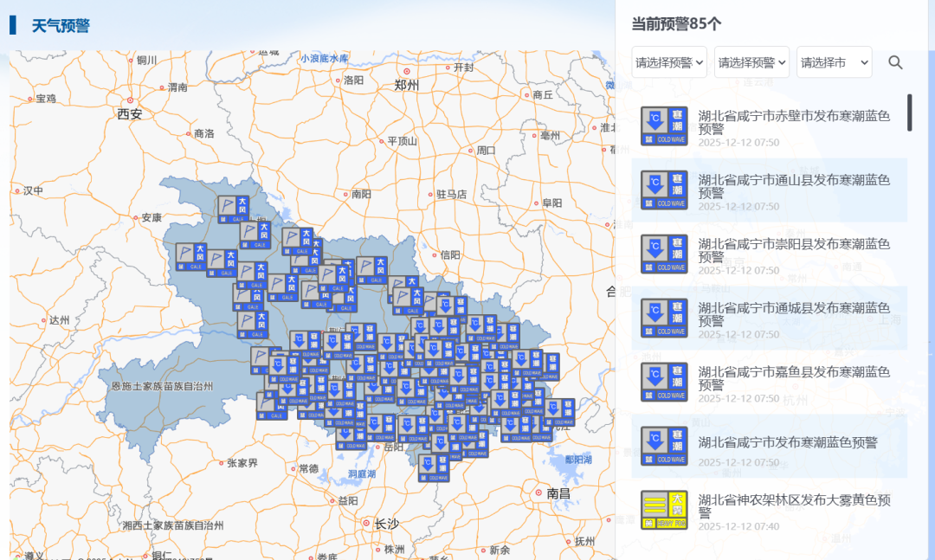Click the cold wave icon beside 通城县 warning
This screenshot has height=560, width=935.
pyautogui.click(x=664, y=317)
